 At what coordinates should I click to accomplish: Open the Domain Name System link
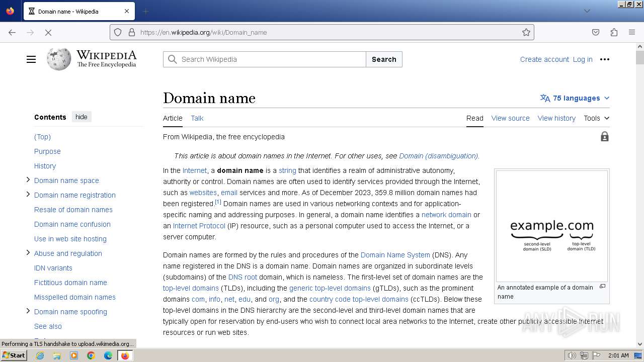tap(395, 255)
